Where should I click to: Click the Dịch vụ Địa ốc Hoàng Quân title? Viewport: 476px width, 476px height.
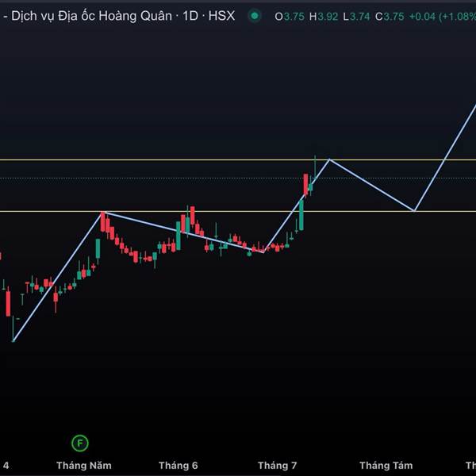coord(91,16)
